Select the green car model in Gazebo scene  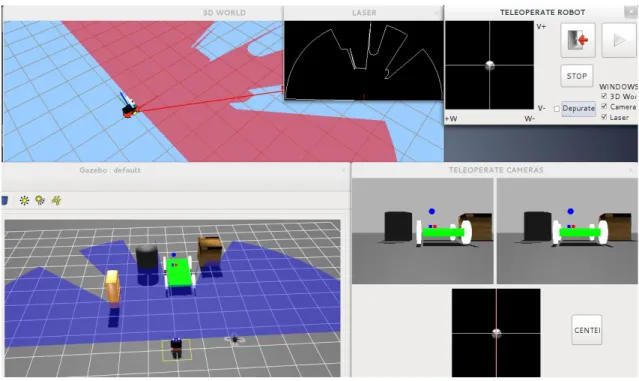pos(179,273)
